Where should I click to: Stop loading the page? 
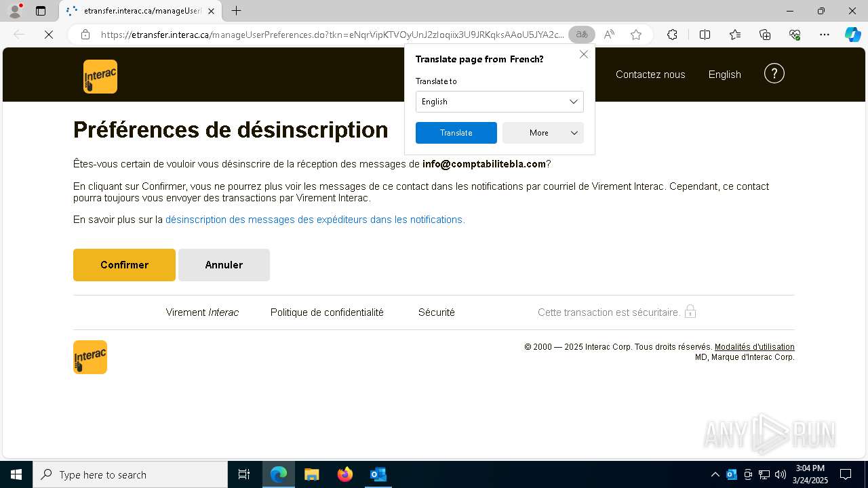point(49,35)
